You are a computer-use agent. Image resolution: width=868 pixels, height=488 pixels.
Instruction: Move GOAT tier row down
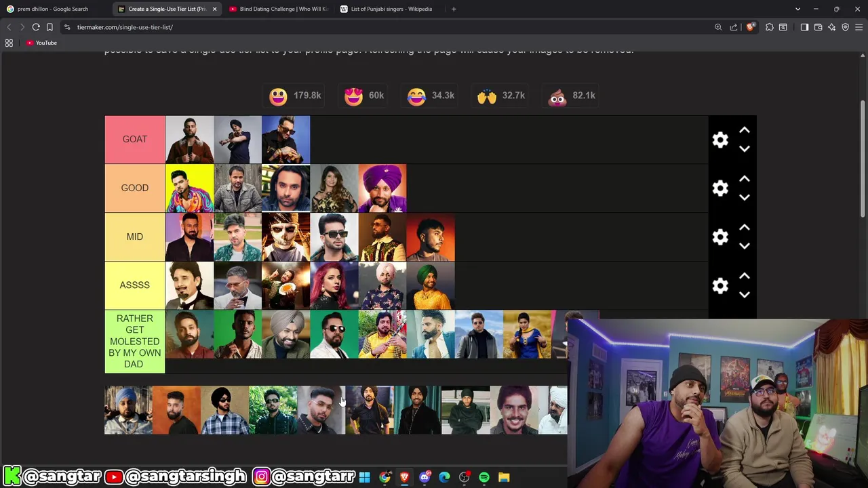pyautogui.click(x=744, y=148)
